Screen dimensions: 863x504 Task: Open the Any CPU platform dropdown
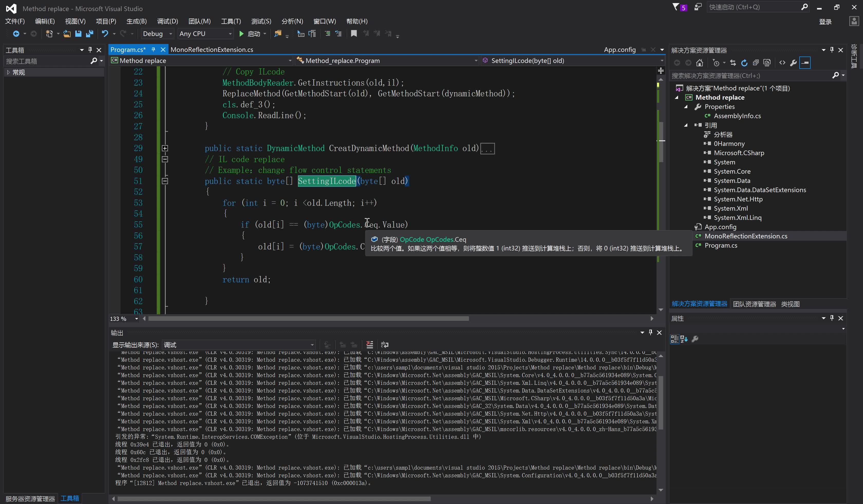(206, 34)
